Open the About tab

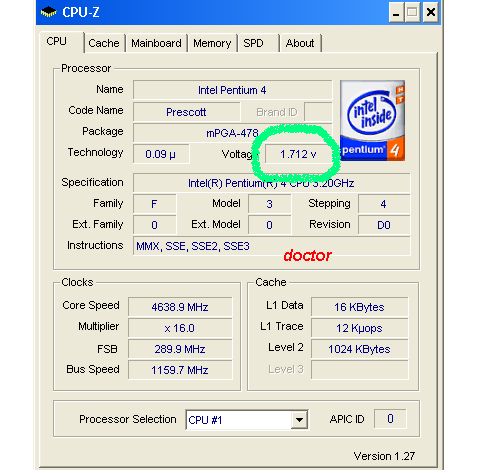300,43
